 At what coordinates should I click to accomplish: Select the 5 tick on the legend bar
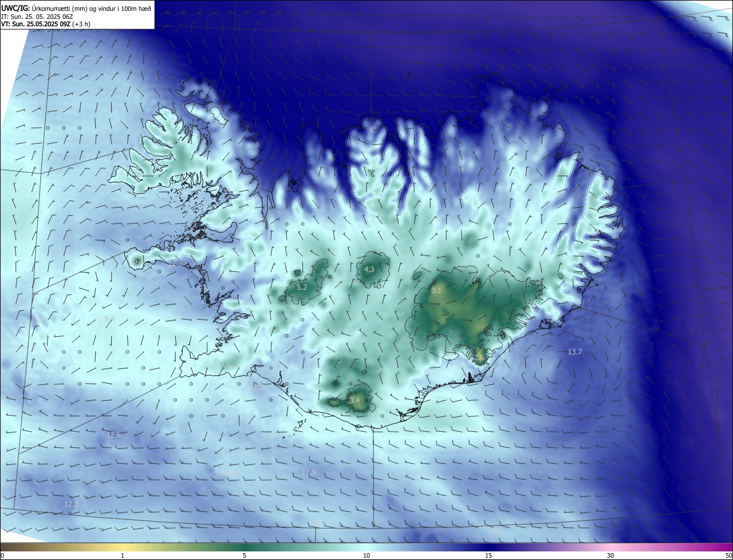click(x=245, y=555)
